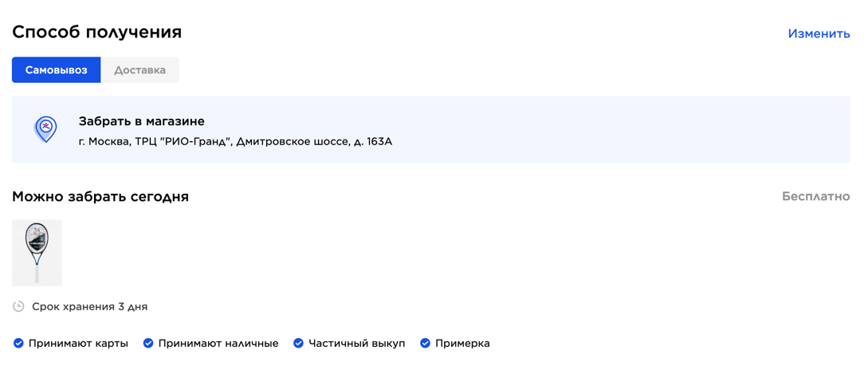Click the Срок хранения 3 дня text
The image size is (868, 370).
tap(90, 306)
